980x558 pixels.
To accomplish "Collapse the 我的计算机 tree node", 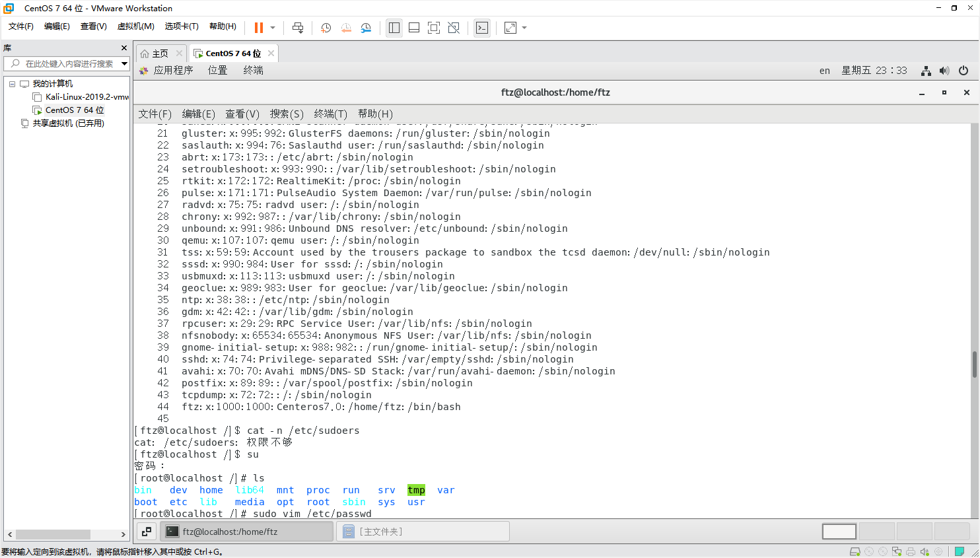I will point(12,84).
